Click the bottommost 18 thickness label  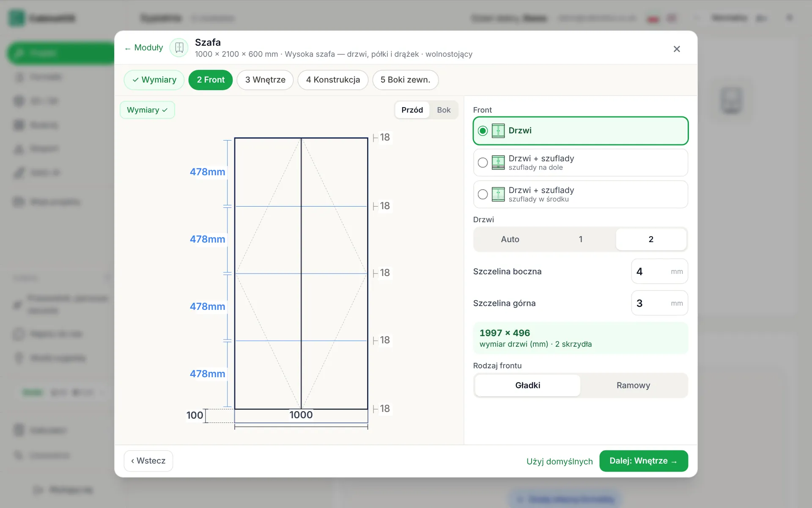(x=384, y=409)
